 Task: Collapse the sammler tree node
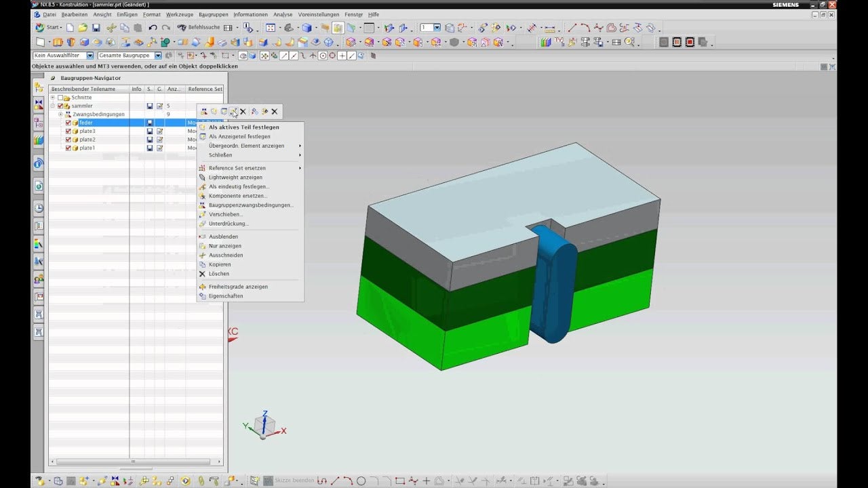(x=52, y=106)
